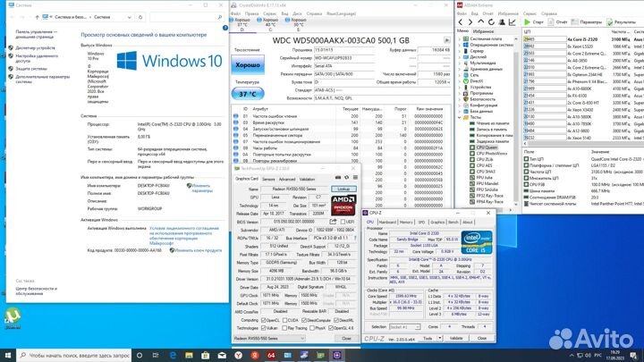Open File Explorer from taskbar
This screenshot has height=362, width=644.
(189, 355)
